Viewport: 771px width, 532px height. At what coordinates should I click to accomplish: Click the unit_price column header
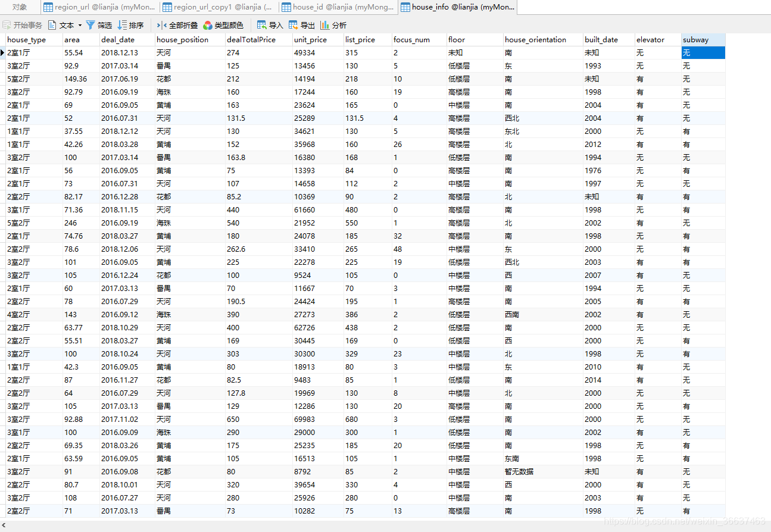coord(319,40)
